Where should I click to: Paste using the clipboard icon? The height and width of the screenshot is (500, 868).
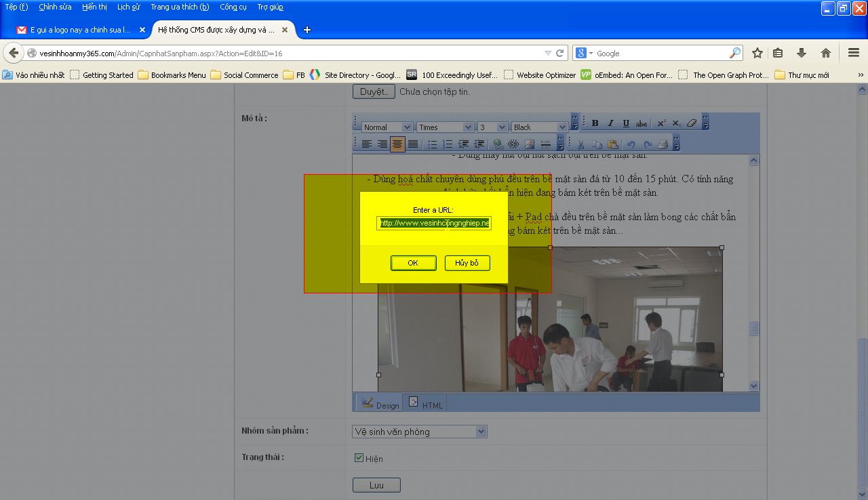613,144
